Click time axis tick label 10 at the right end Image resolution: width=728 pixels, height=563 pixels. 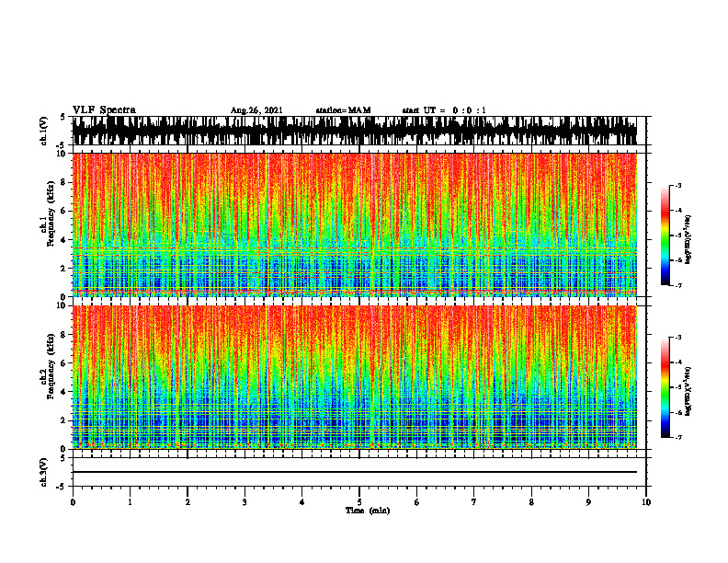(646, 502)
